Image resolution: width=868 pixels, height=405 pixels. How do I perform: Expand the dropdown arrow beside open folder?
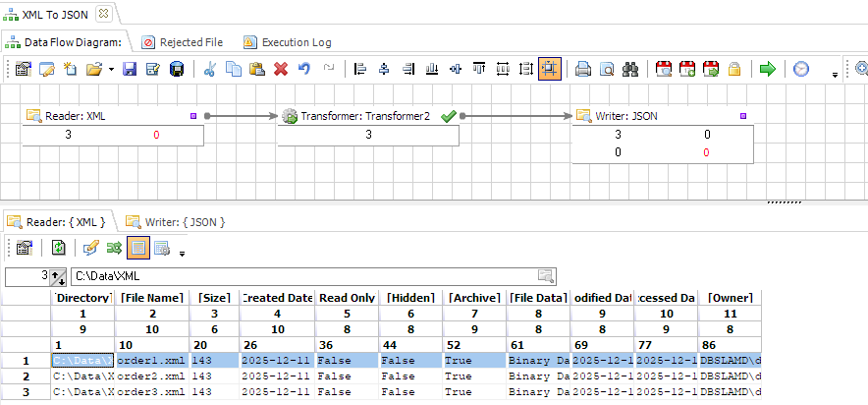[x=111, y=70]
